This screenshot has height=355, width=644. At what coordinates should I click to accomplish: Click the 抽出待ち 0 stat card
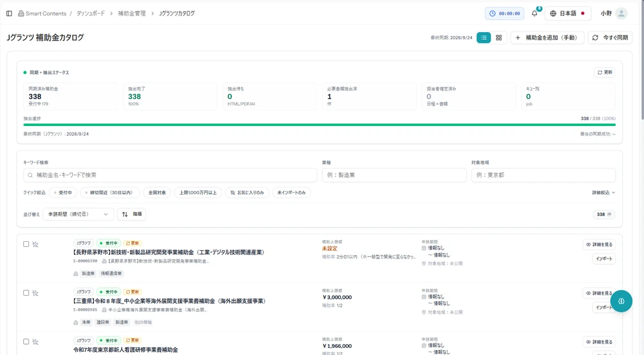coord(270,96)
